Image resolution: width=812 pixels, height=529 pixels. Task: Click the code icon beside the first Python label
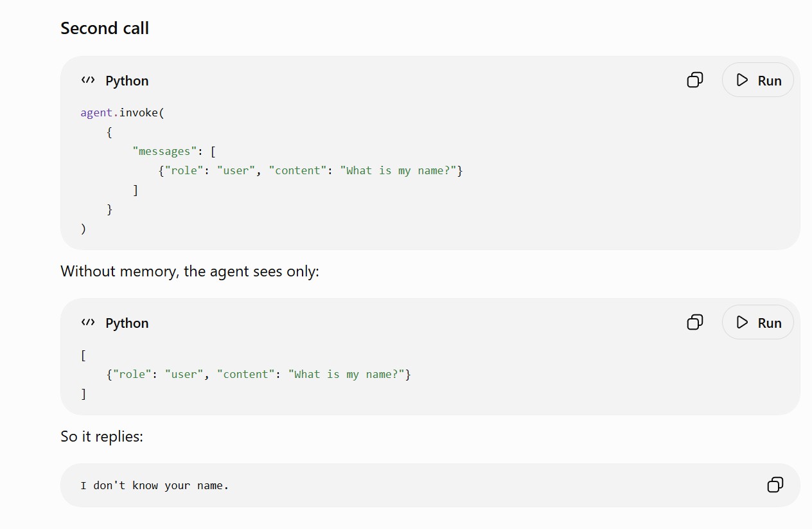click(88, 80)
